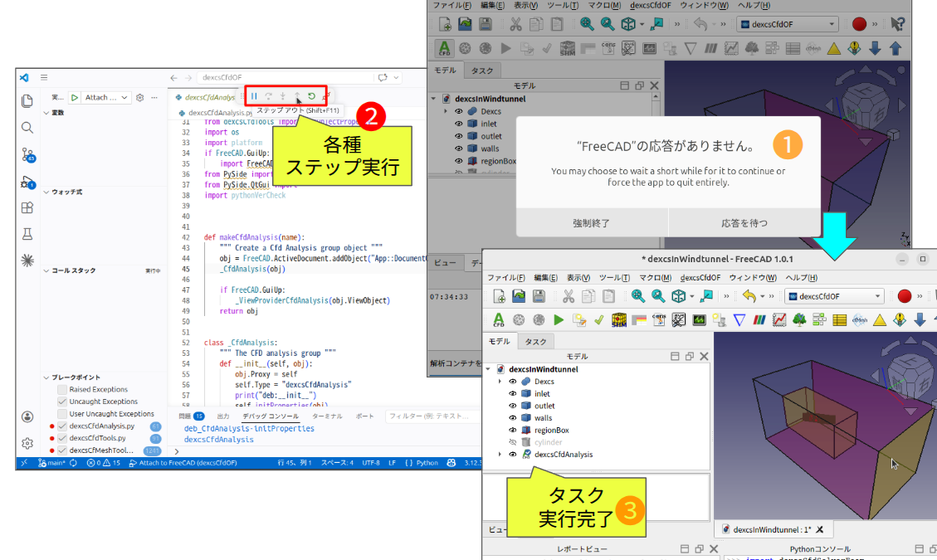Click the SHM mesh icon in lower FreeCAD toolbar

(618, 319)
